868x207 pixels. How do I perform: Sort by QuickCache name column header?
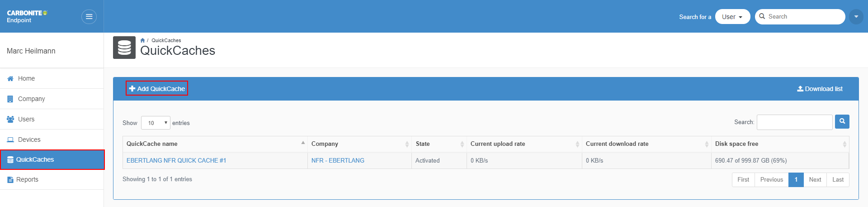tap(152, 144)
